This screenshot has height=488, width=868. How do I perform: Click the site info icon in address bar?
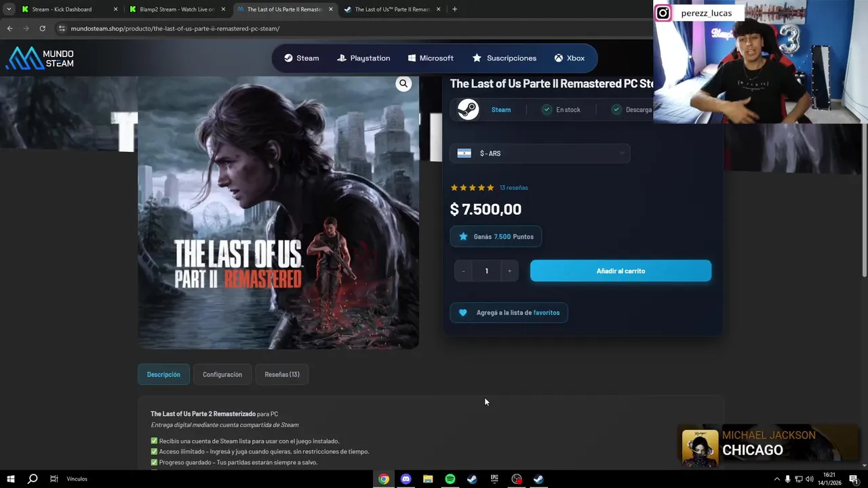point(62,28)
